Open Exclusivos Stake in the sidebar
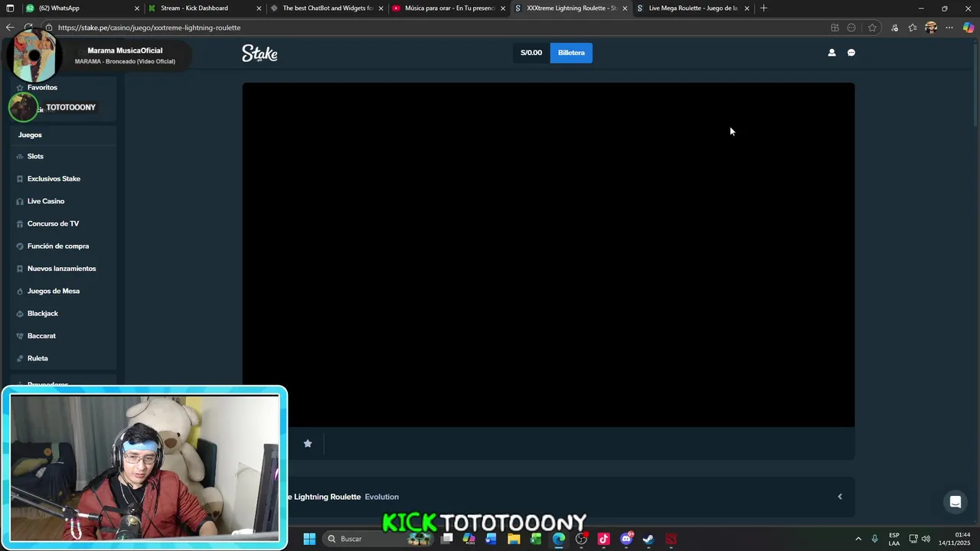This screenshot has width=980, height=551. [x=63, y=178]
